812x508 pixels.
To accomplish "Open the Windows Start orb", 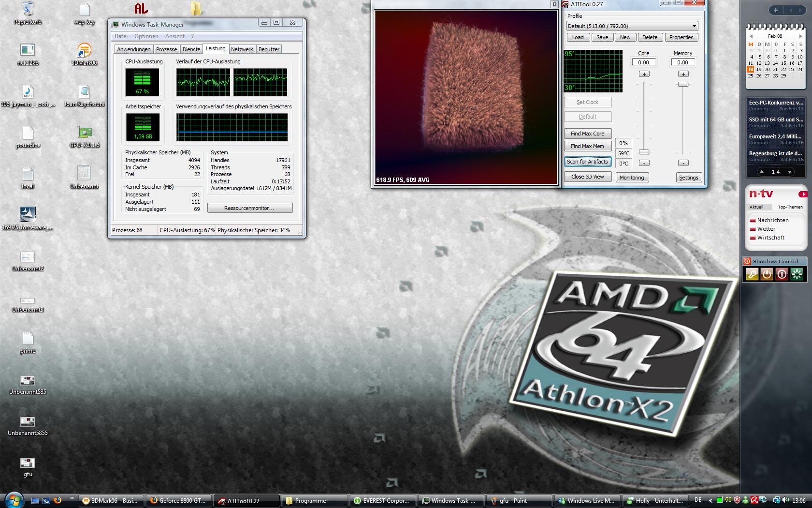I will point(14,500).
